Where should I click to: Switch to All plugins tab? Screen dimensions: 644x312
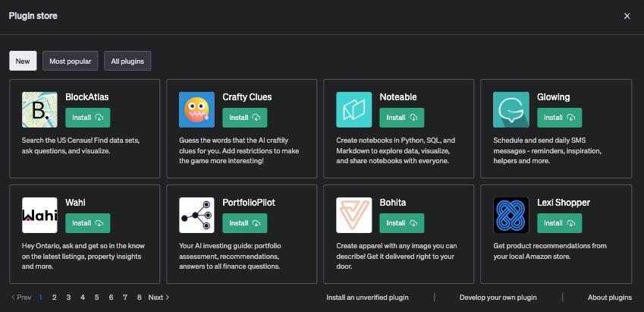(127, 61)
